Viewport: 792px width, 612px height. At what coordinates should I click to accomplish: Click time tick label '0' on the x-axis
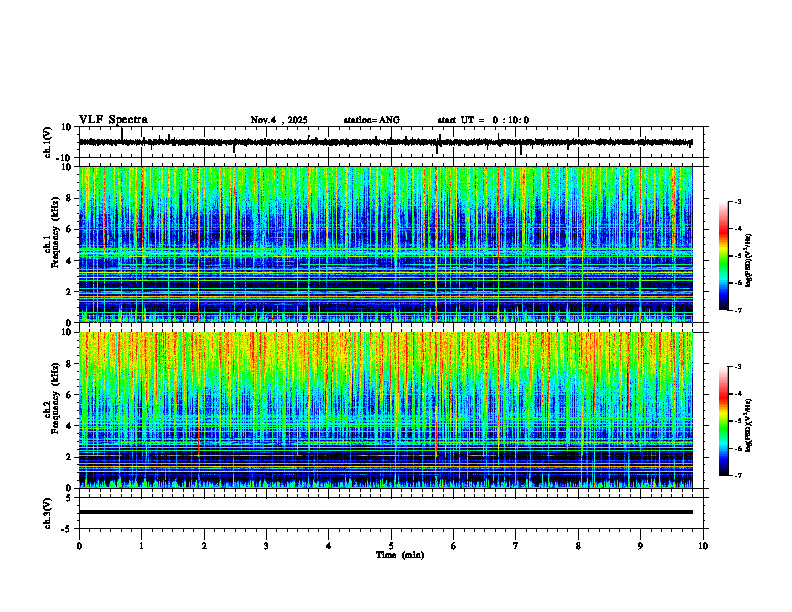click(x=79, y=546)
